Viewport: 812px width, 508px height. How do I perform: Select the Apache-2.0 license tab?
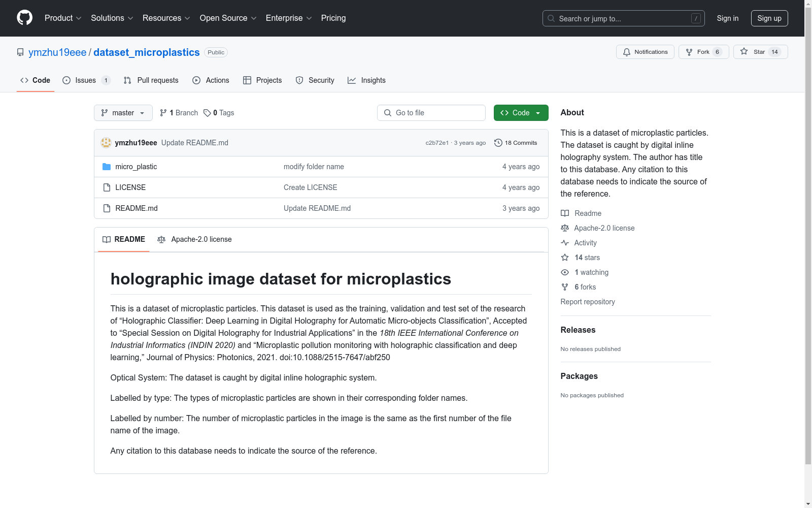click(x=195, y=239)
